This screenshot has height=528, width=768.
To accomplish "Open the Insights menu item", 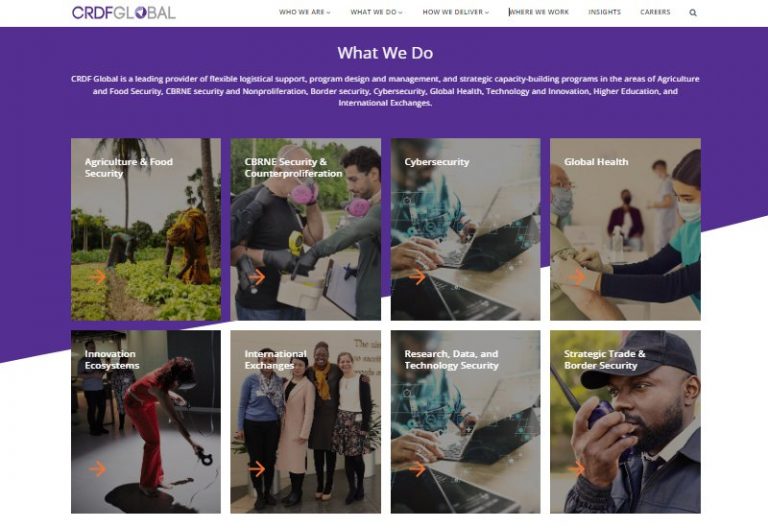I will 604,12.
